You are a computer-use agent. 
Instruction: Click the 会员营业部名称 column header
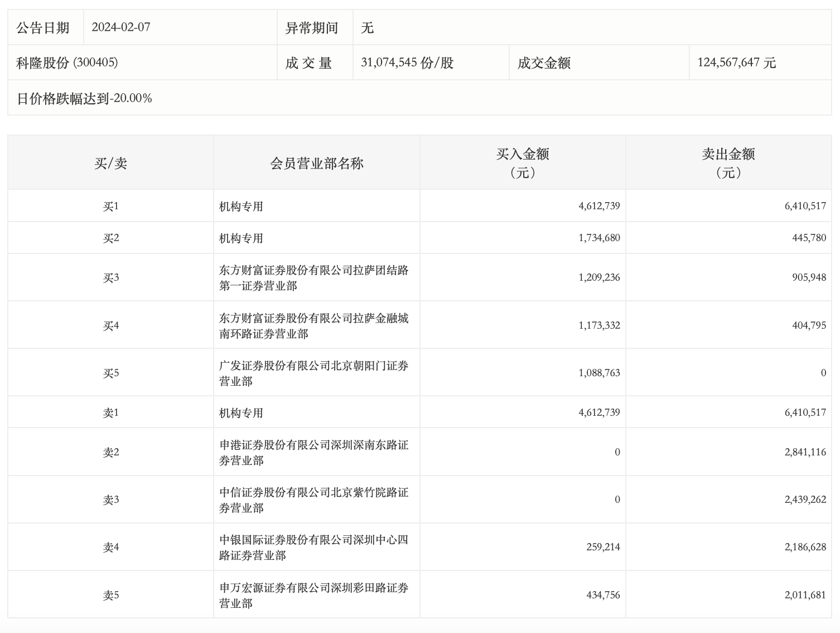[317, 163]
